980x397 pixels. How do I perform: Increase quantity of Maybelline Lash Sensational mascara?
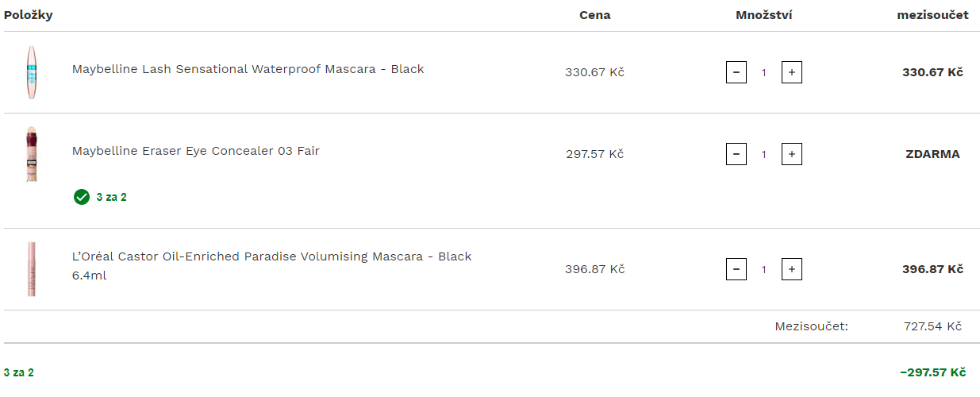(x=792, y=72)
